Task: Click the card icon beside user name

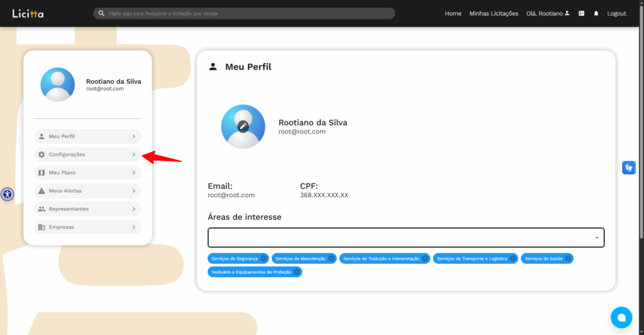Action: pos(582,14)
